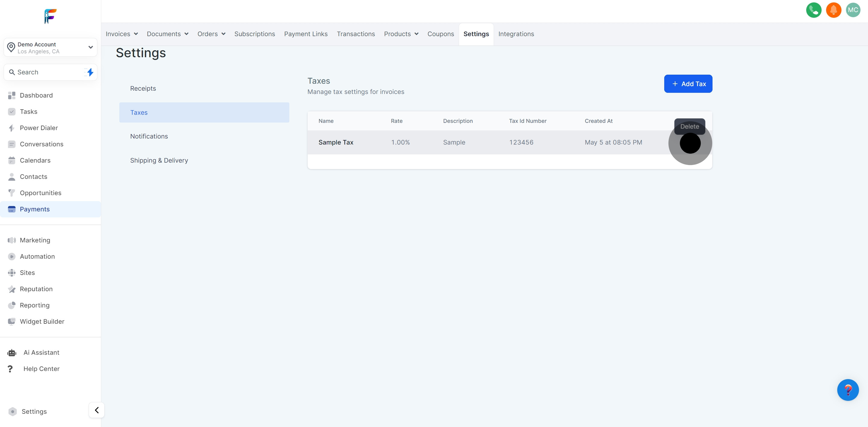868x427 pixels.
Task: Click the green phone call icon
Action: pos(813,10)
